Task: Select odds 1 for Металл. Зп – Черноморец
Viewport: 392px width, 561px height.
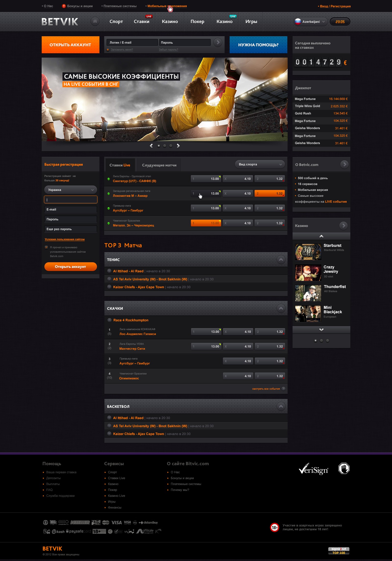Action: point(206,223)
